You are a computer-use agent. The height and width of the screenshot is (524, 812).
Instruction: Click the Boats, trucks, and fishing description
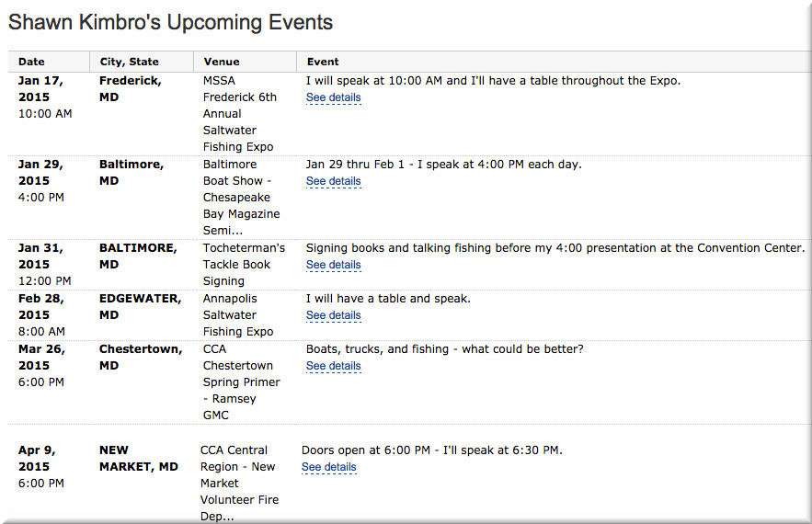[x=444, y=349]
